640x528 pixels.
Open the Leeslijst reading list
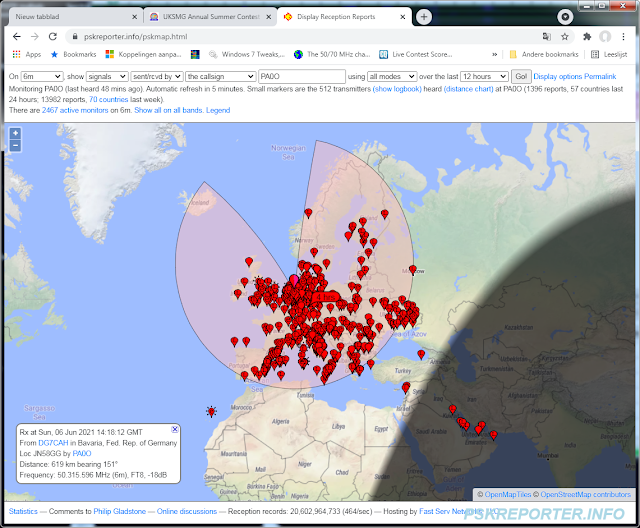(609, 54)
